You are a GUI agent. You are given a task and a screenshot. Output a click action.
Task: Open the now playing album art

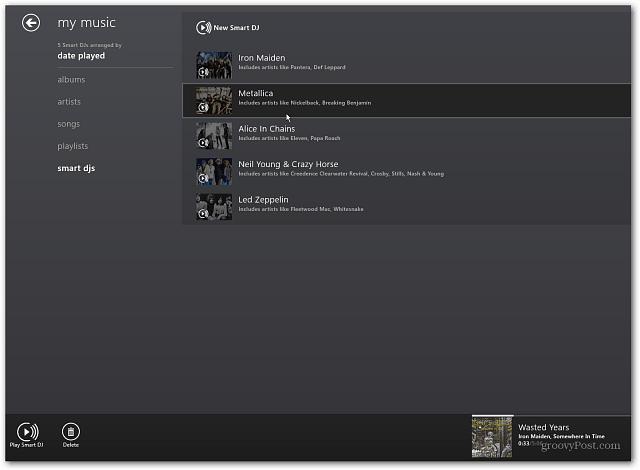tap(492, 437)
